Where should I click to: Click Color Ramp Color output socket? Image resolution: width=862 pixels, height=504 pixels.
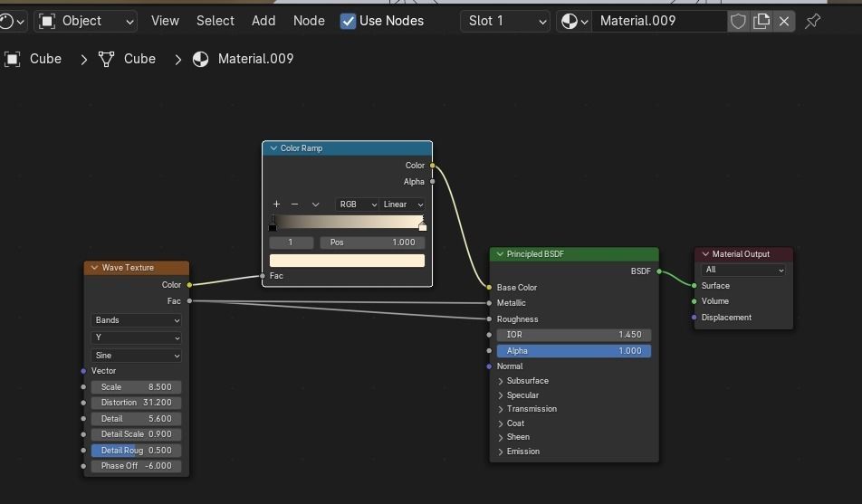[433, 166]
